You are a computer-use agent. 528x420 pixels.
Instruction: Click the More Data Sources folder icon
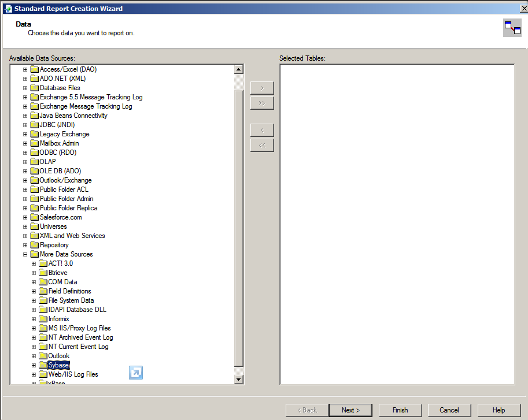pos(34,254)
